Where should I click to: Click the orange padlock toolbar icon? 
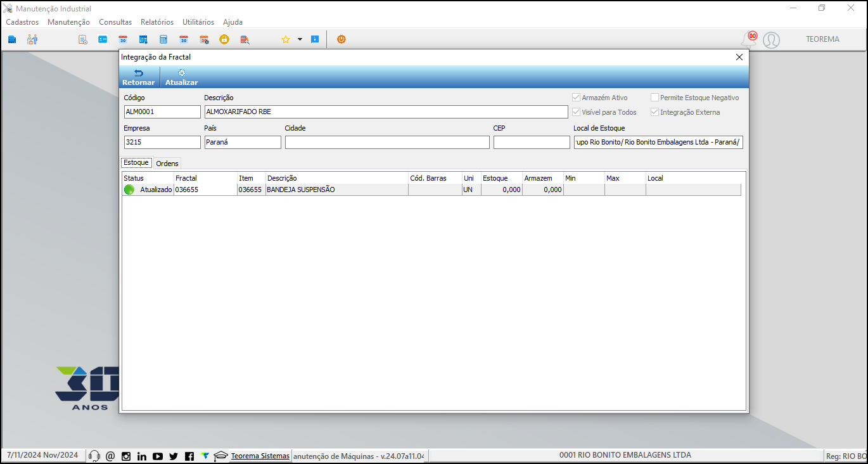pos(224,39)
